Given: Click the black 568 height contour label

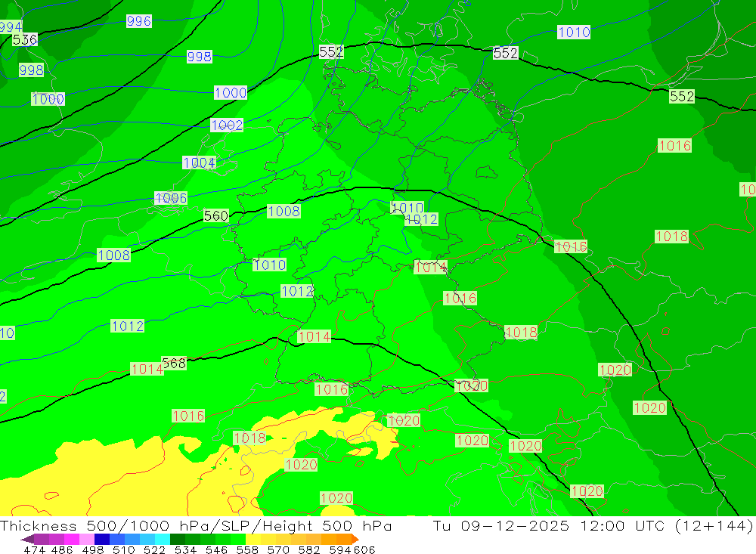Looking at the screenshot, I should point(174,363).
